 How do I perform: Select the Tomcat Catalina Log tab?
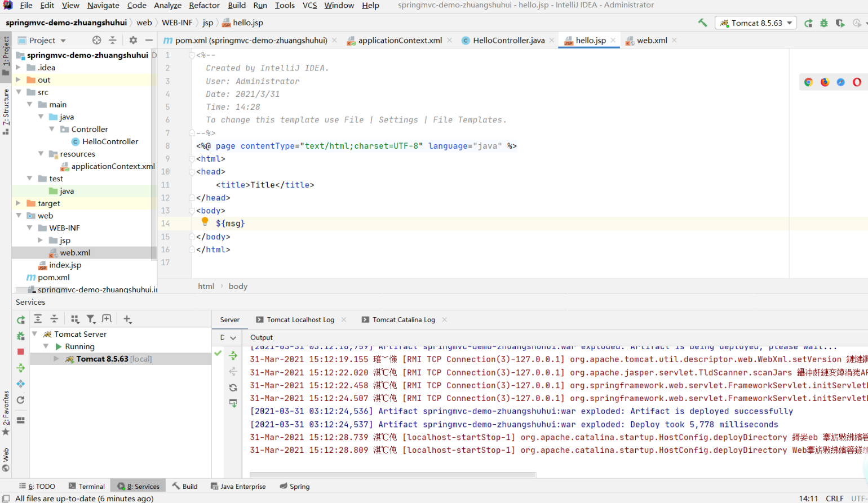[404, 319]
